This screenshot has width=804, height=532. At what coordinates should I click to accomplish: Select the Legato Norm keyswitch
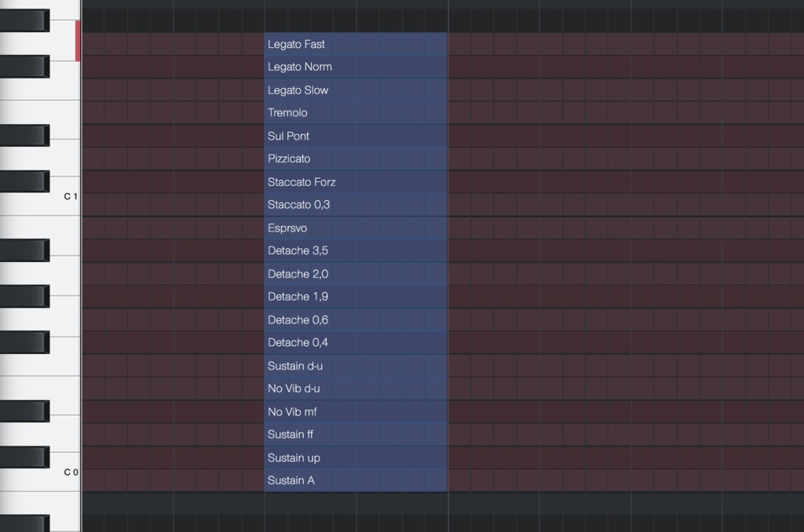(353, 67)
